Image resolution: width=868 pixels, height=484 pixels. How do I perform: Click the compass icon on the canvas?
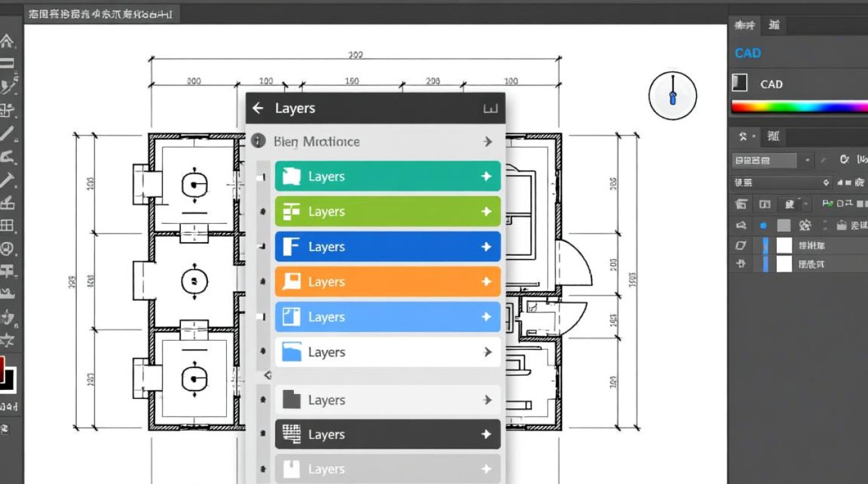point(672,96)
